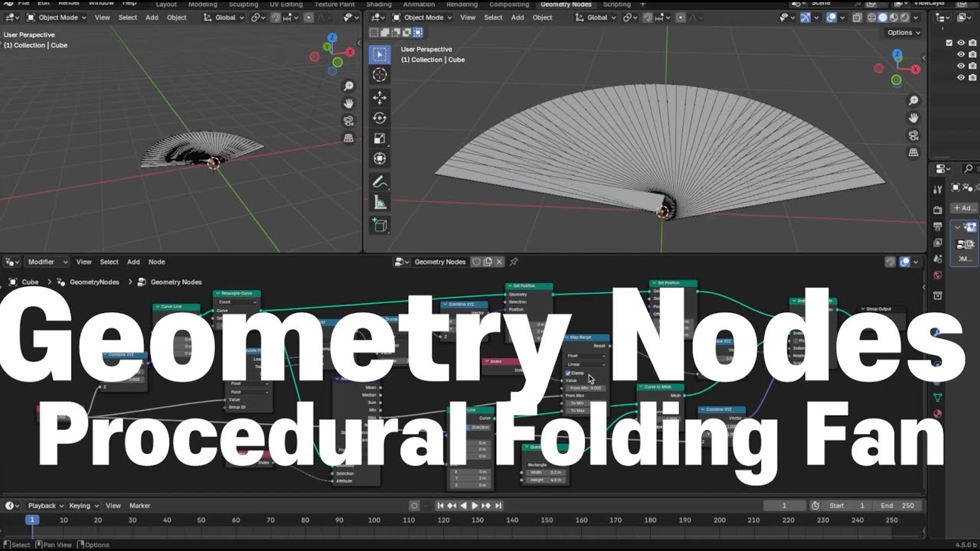The image size is (980, 551).
Task: Open the Node menu in node editor
Action: (156, 262)
